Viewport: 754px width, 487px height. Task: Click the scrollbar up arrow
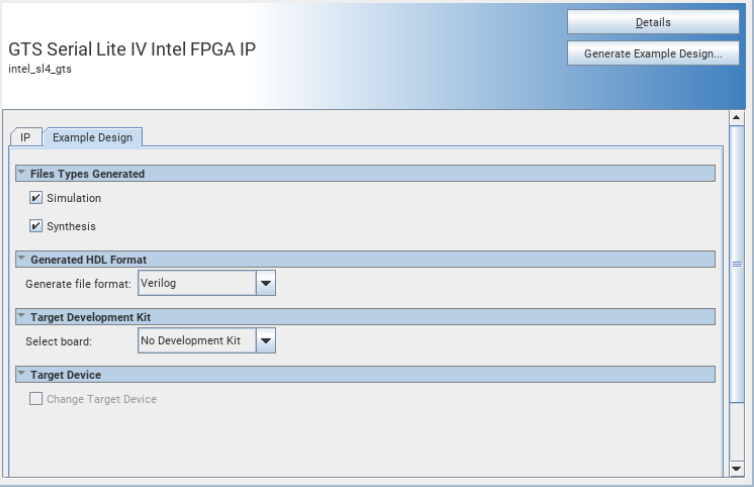tap(737, 117)
